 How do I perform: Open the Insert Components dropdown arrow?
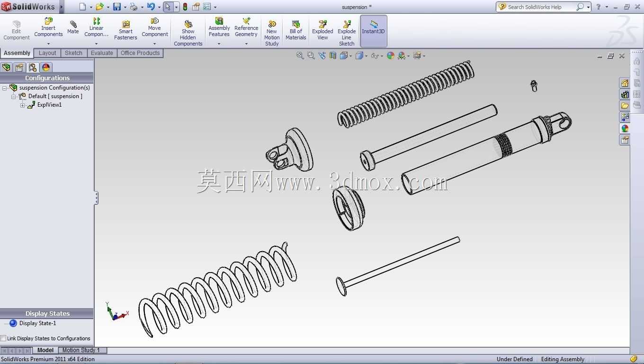[x=48, y=44]
